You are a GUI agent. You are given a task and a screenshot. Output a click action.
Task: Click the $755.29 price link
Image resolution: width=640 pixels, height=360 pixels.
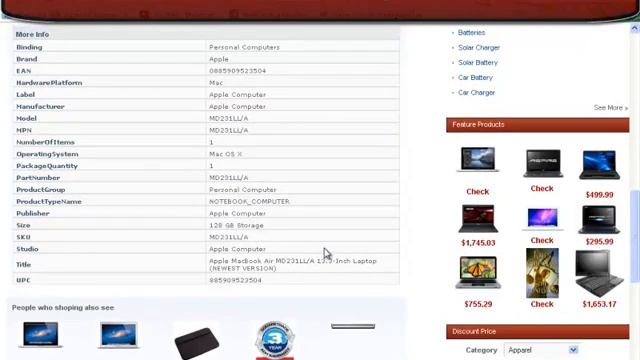(478, 304)
